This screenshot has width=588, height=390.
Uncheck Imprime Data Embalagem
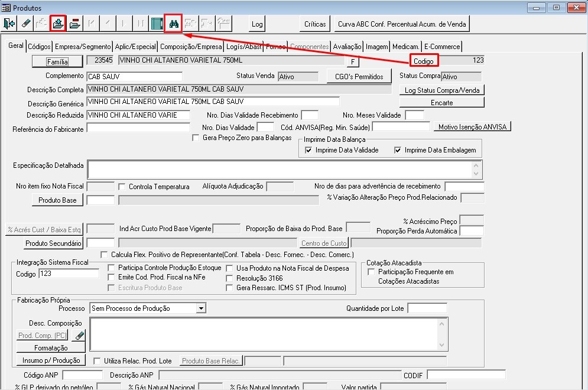pyautogui.click(x=398, y=150)
